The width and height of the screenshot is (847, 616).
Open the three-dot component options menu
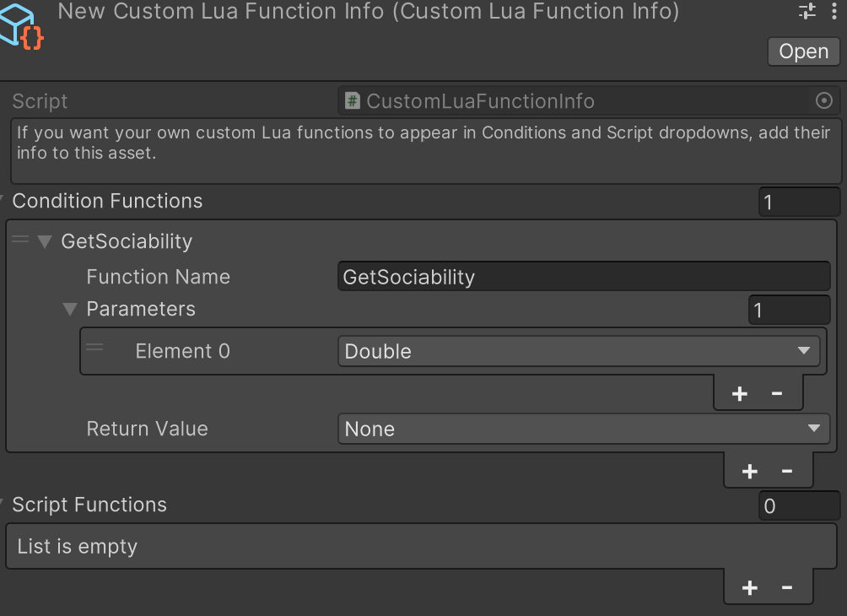tap(834, 11)
